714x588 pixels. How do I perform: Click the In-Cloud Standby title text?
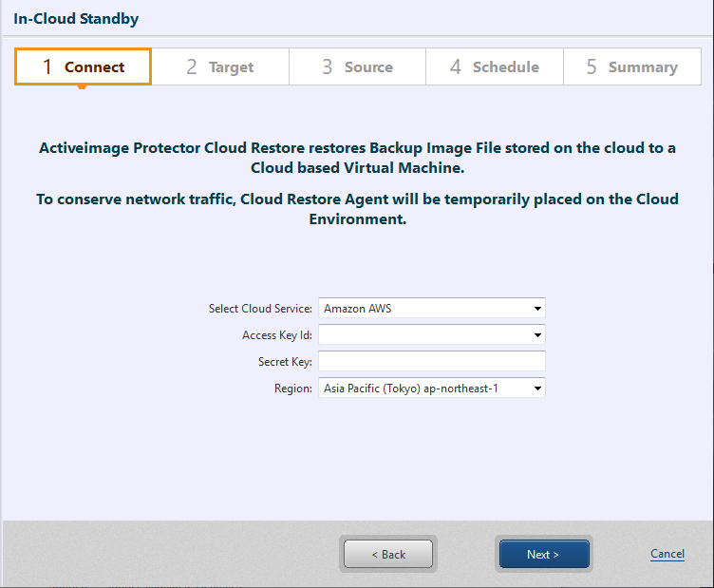click(x=76, y=18)
